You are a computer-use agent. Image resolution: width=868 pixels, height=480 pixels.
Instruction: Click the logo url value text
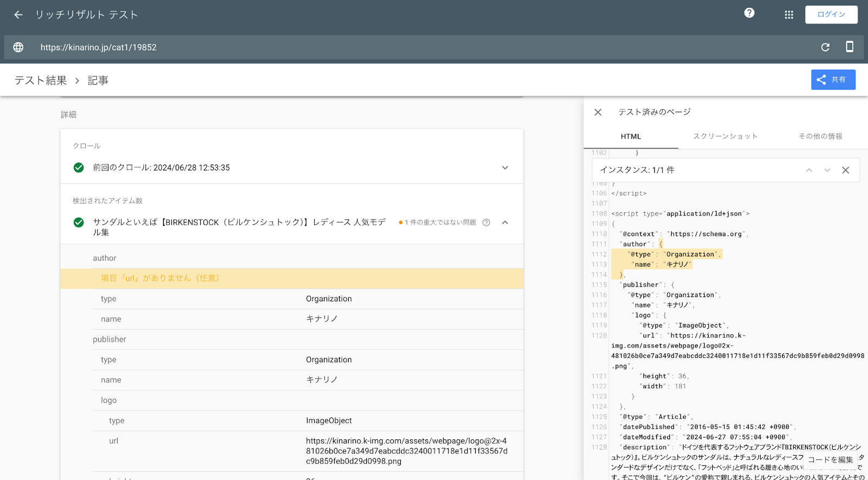[407, 451]
